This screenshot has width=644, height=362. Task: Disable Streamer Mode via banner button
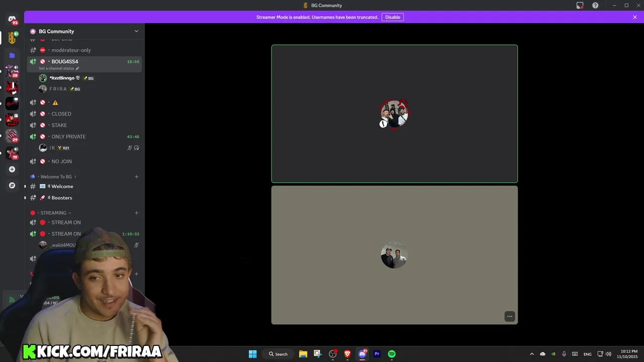point(392,17)
